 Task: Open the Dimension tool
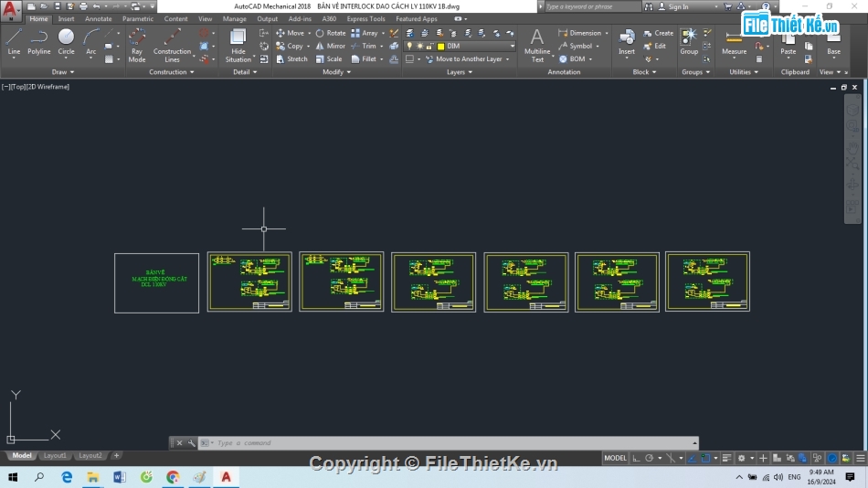(x=579, y=33)
